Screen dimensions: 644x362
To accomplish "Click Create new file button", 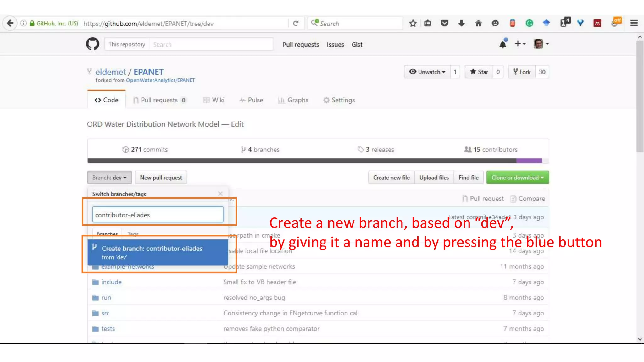I will [x=391, y=178].
